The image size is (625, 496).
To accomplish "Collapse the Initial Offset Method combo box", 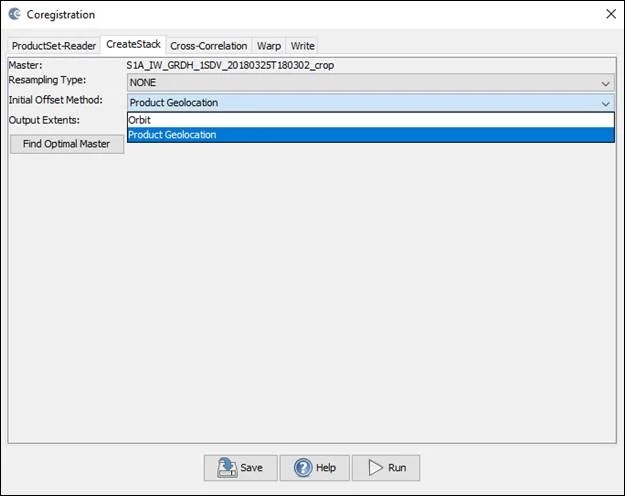I will pyautogui.click(x=605, y=102).
